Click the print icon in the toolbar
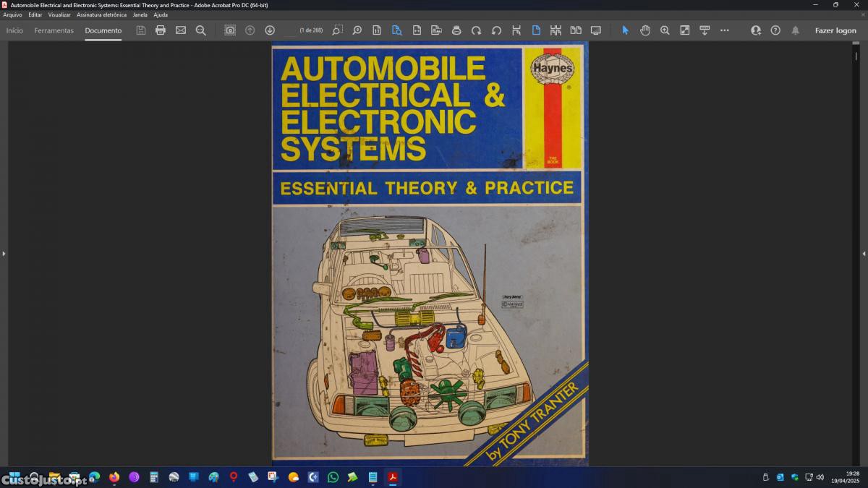 161,30
